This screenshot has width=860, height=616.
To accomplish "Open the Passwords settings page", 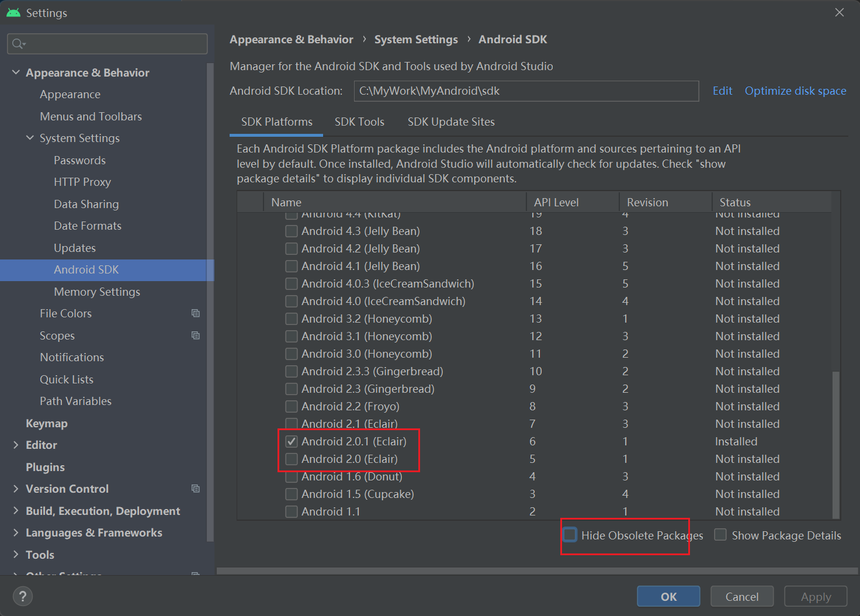I will (79, 160).
